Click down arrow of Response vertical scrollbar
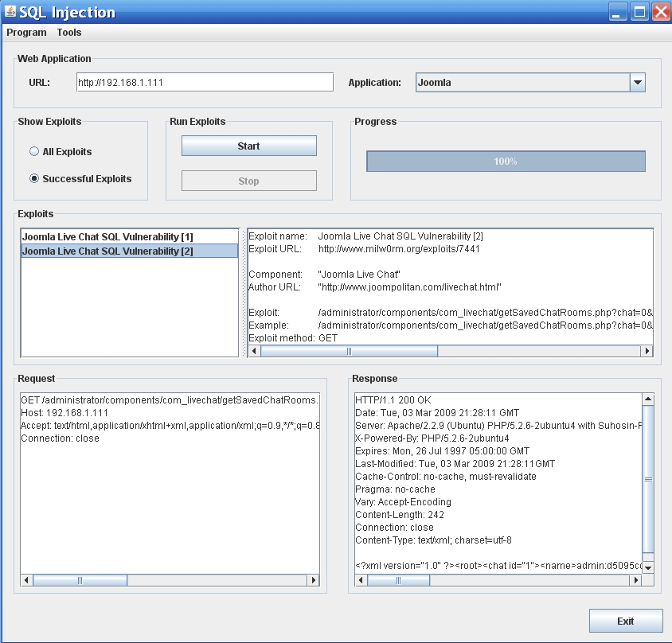This screenshot has width=672, height=643. (x=648, y=567)
